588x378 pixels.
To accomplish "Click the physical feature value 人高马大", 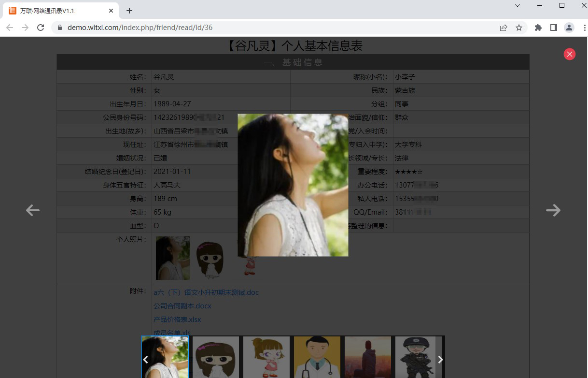I will 167,185.
